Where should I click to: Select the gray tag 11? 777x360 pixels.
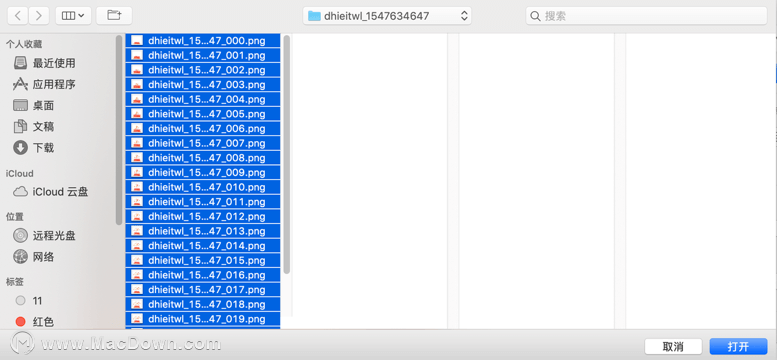30,300
